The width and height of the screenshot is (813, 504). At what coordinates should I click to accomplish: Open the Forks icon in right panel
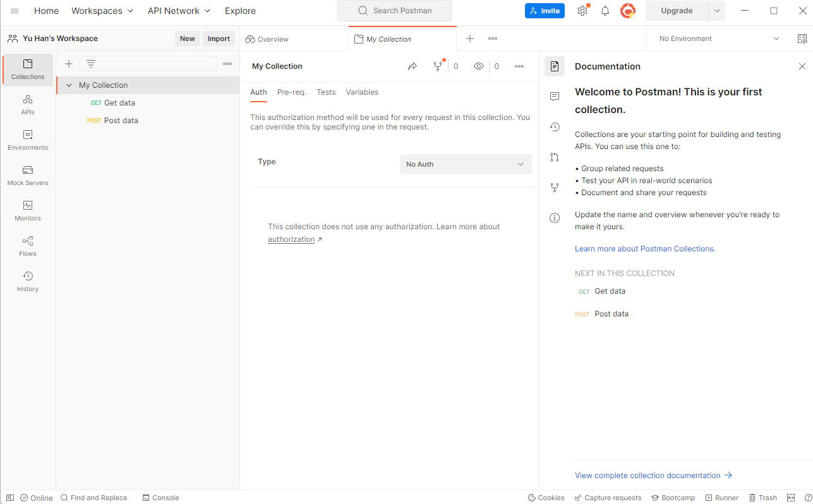pos(555,188)
